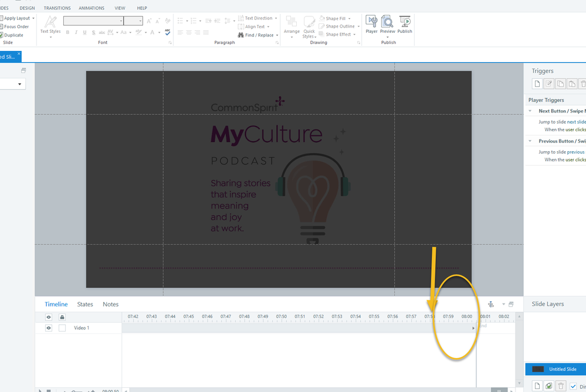
Task: Click the Find / Replace binoculars icon
Action: click(241, 35)
